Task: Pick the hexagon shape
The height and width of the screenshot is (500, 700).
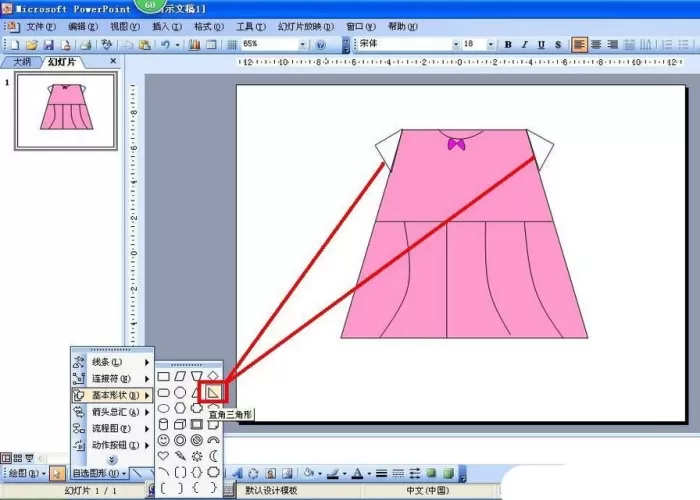Action: 180,408
